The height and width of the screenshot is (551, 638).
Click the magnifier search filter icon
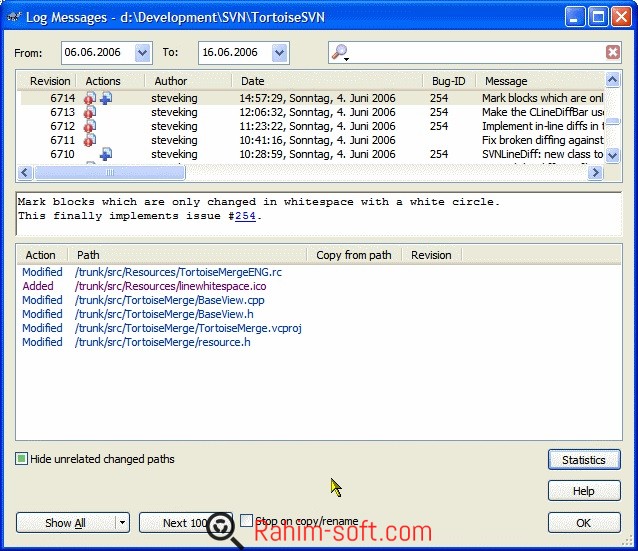point(340,52)
